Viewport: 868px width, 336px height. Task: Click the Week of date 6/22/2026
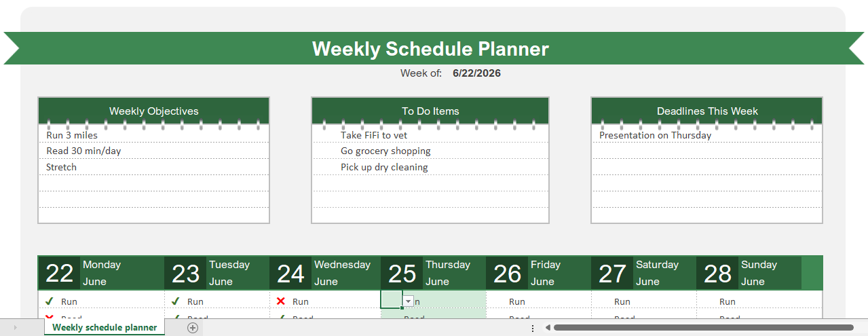[476, 73]
